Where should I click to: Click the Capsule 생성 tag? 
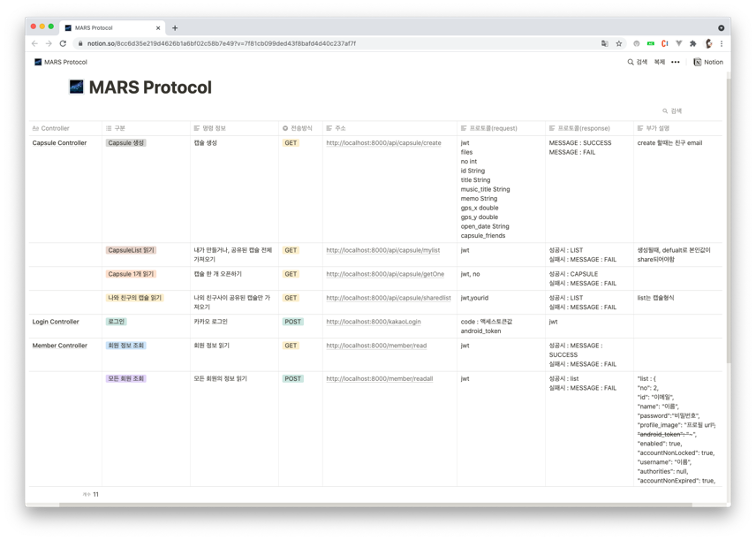tap(126, 143)
